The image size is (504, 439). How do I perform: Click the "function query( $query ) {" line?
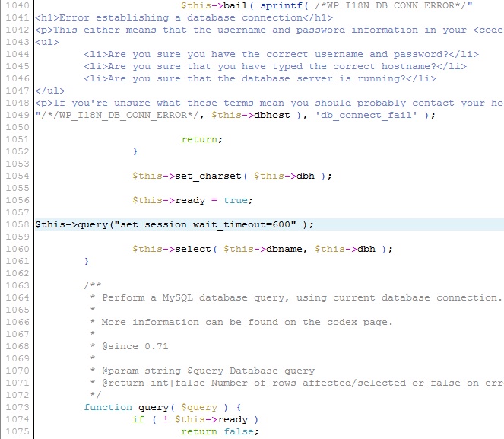[x=163, y=407]
